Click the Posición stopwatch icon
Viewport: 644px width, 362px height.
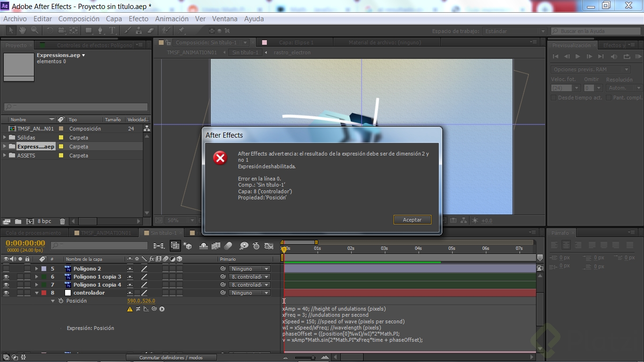click(61, 301)
